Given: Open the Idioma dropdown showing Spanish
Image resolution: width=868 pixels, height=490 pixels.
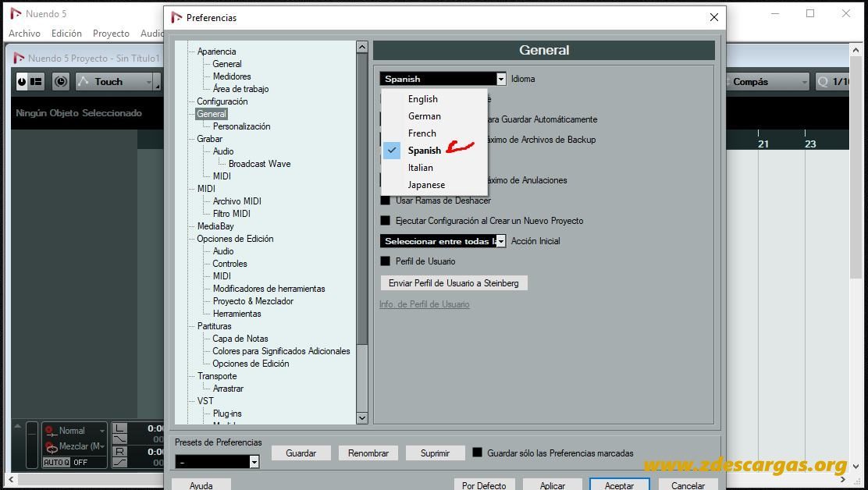Looking at the screenshot, I should (443, 79).
